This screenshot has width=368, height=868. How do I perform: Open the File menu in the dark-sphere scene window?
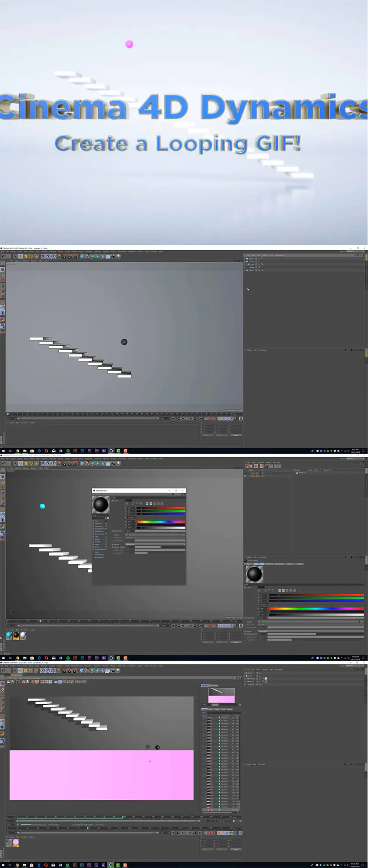click(x=3, y=251)
